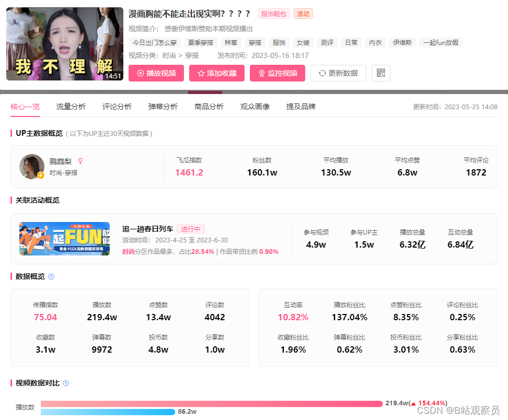
Task: Click the 28.54% share percentage
Action: (203, 252)
